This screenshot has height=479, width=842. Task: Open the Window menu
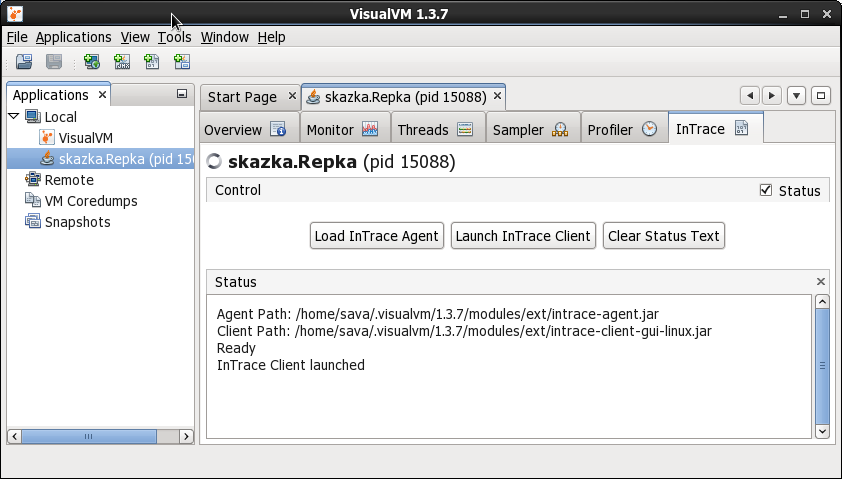(224, 37)
